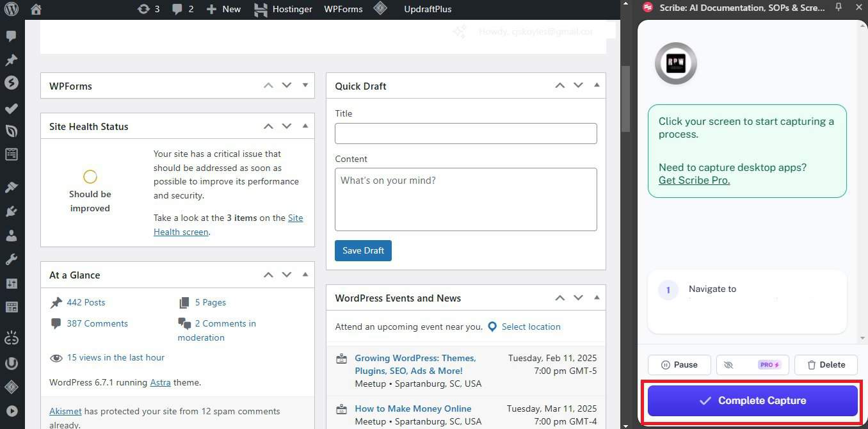The image size is (868, 429).
Task: Collapse the Site Health Status widget
Action: click(x=305, y=125)
